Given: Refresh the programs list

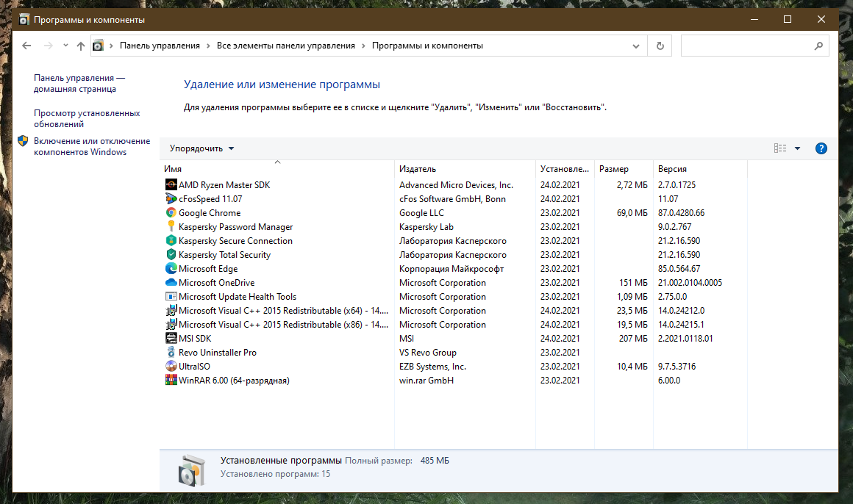Looking at the screenshot, I should (x=660, y=46).
